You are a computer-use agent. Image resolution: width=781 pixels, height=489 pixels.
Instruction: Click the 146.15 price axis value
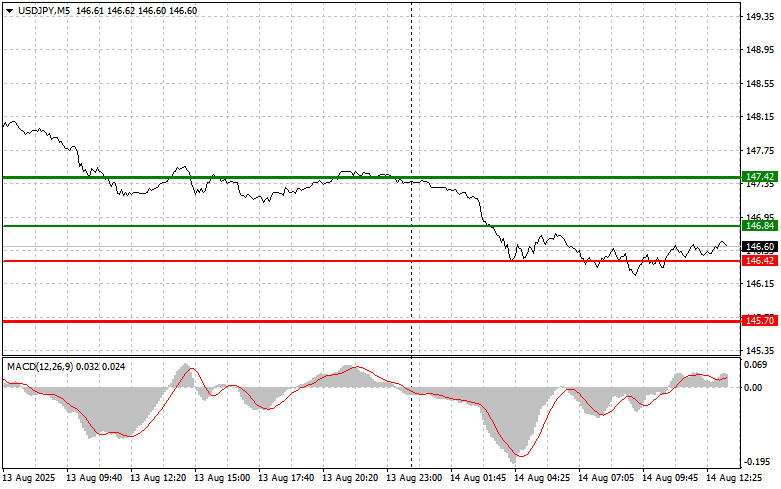[760, 283]
